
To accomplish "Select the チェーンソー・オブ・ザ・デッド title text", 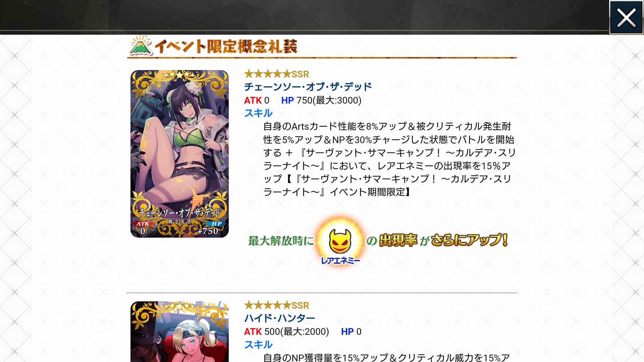I will [308, 87].
